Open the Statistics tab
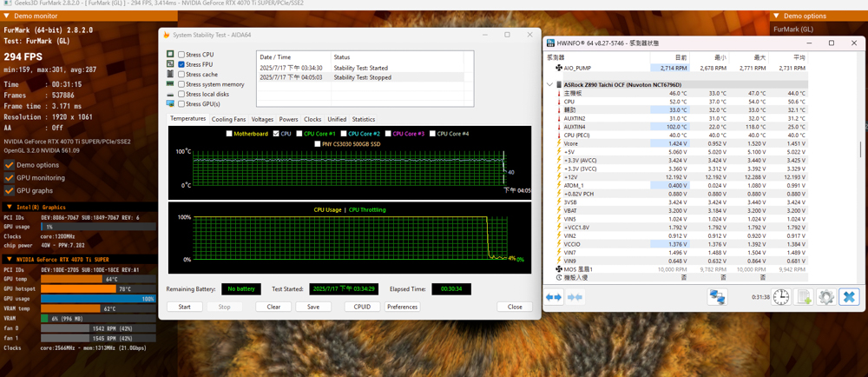The width and height of the screenshot is (868, 377). click(363, 119)
